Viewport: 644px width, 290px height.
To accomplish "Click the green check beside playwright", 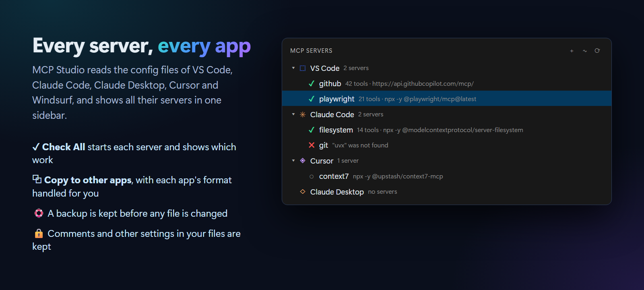I will [312, 99].
